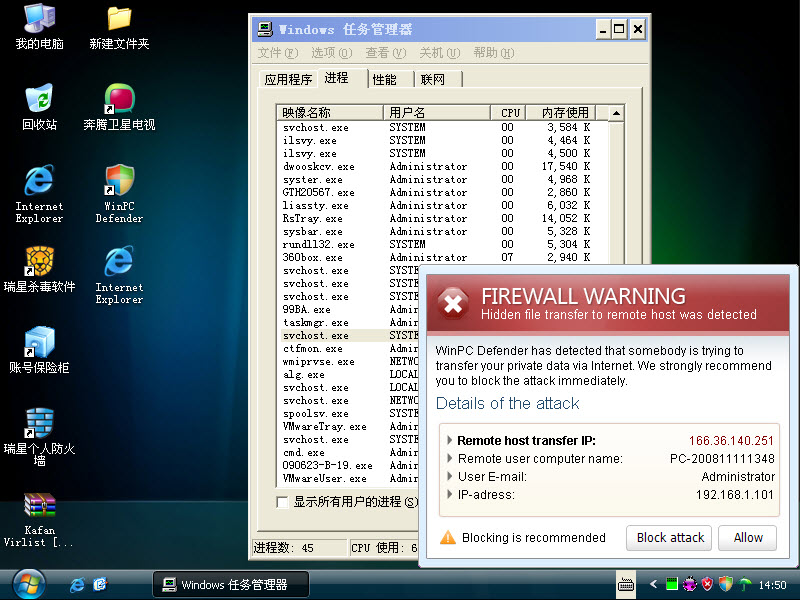Select GTH20567.exe process row
This screenshot has height=600, width=800.
pos(442,192)
